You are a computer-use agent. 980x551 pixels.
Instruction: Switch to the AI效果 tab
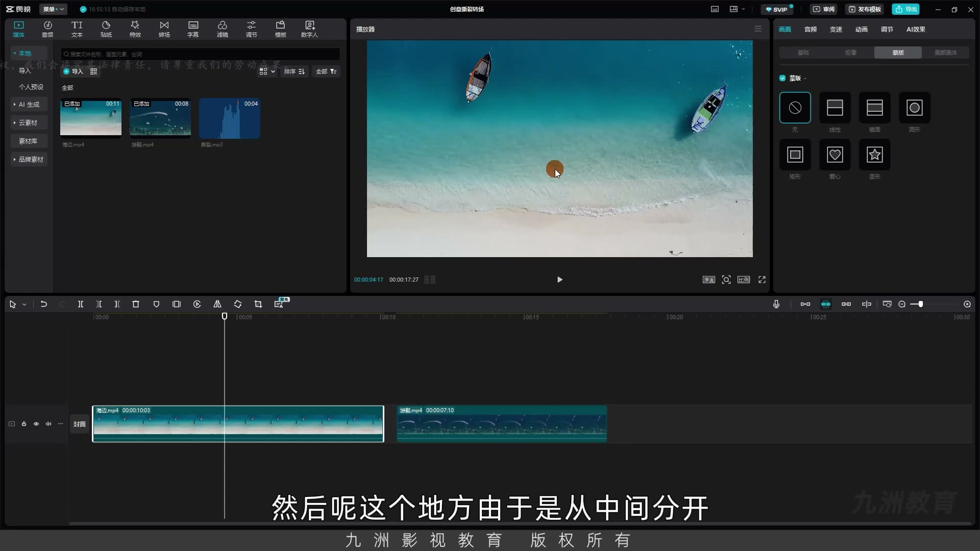click(x=916, y=29)
